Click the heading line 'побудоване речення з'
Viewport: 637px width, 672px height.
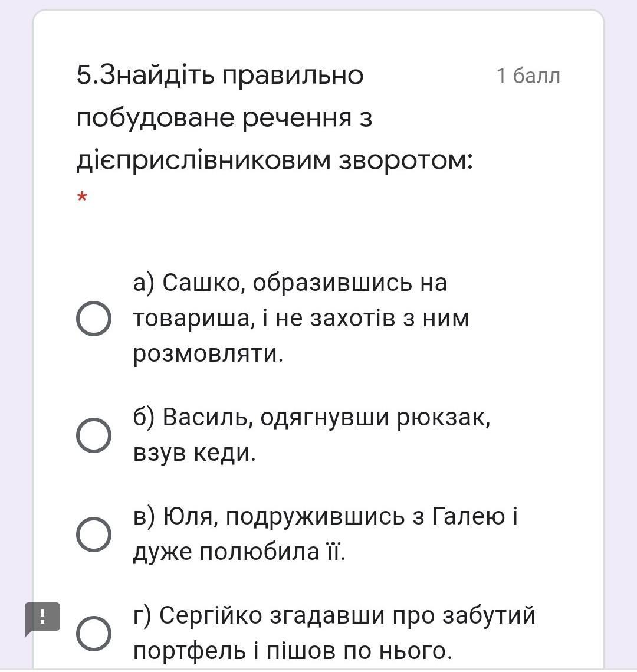(x=225, y=118)
